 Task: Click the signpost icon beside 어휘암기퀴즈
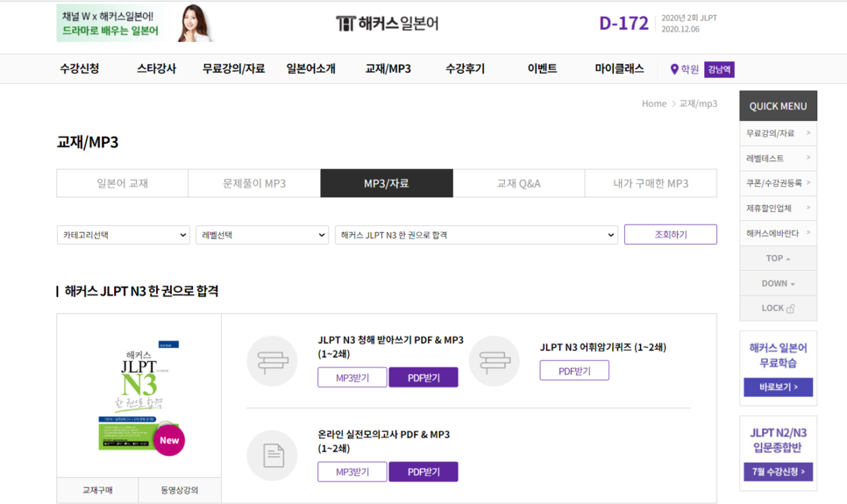(x=495, y=361)
